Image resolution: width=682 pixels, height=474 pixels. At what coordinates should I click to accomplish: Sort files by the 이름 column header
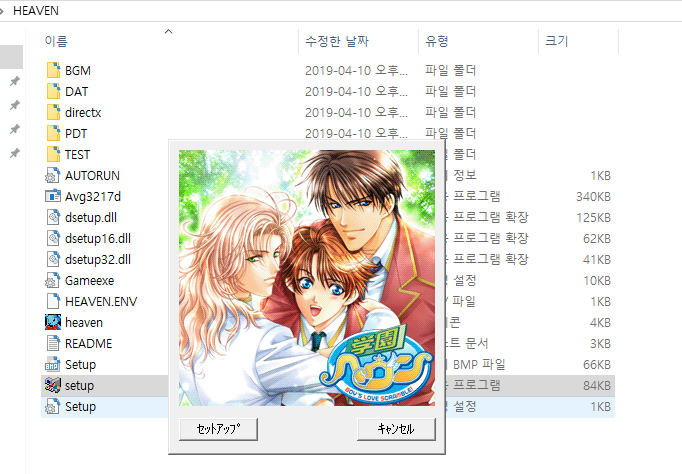click(56, 41)
